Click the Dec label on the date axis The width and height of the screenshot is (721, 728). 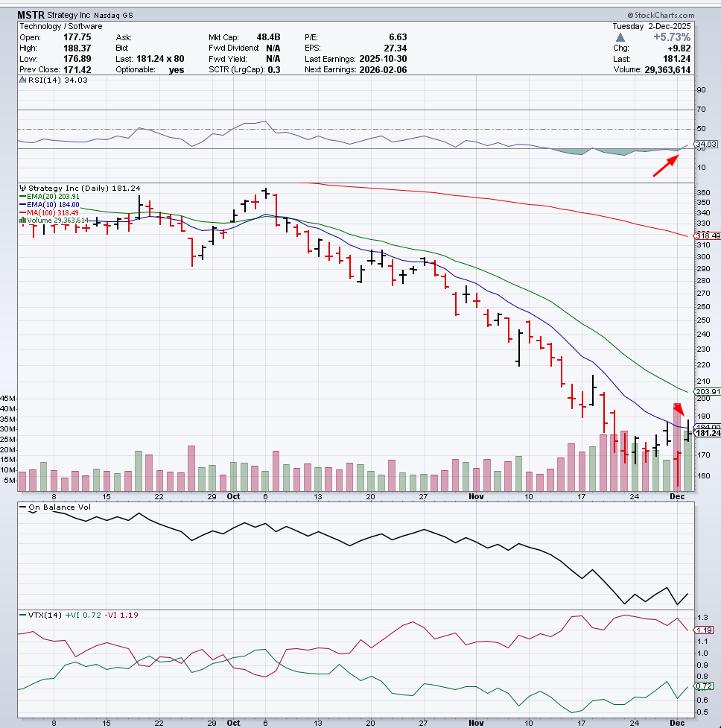(x=676, y=496)
